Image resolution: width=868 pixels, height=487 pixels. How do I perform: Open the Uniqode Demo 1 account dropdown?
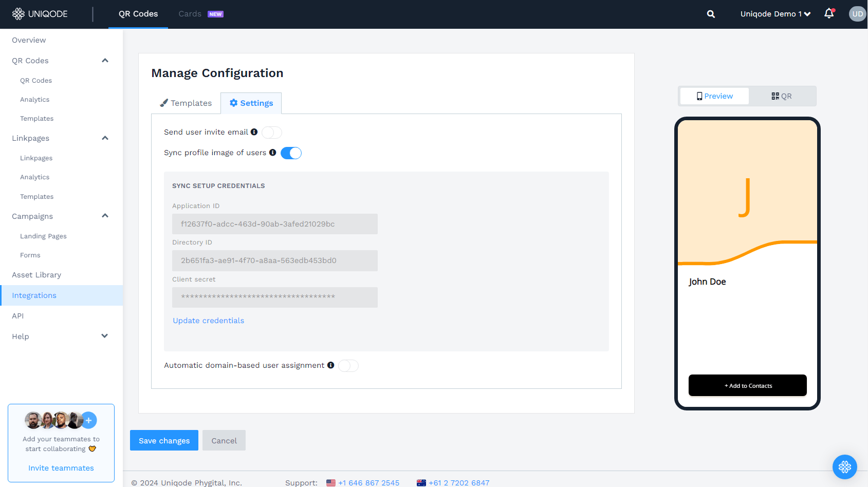tap(775, 14)
